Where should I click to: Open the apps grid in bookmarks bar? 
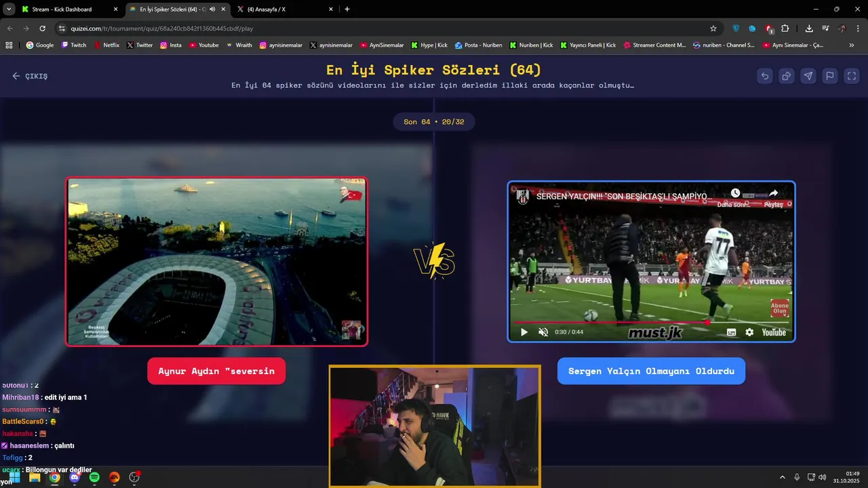tap(9, 45)
